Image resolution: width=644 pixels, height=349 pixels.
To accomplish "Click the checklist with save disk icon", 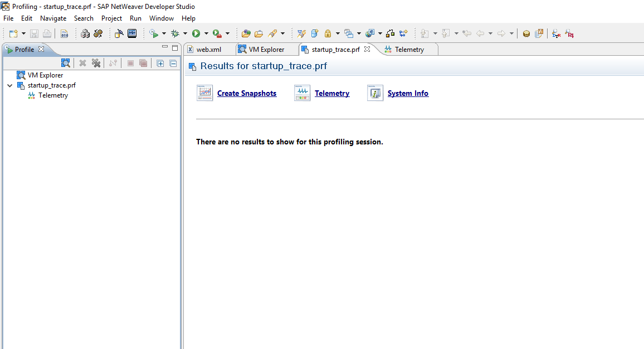I will point(539,33).
